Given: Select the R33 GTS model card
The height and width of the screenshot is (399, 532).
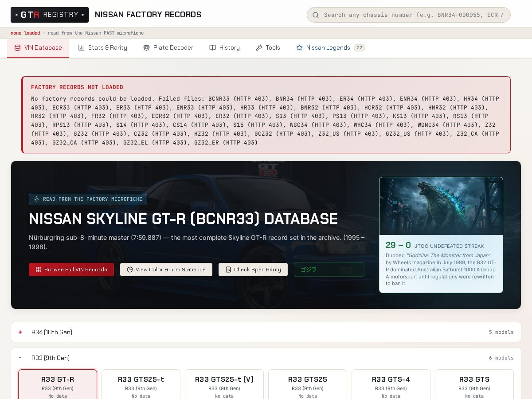Looking at the screenshot, I should 474,384.
